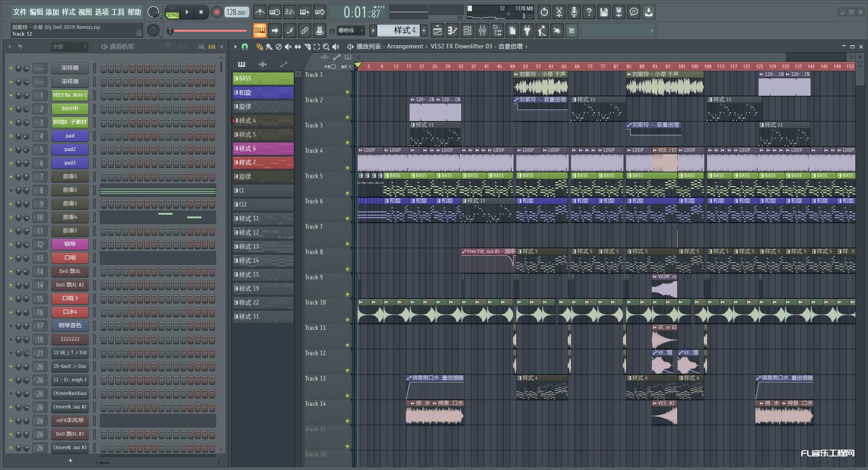Open undo history icon
The height and width of the screenshot is (470, 868).
coord(544,12)
